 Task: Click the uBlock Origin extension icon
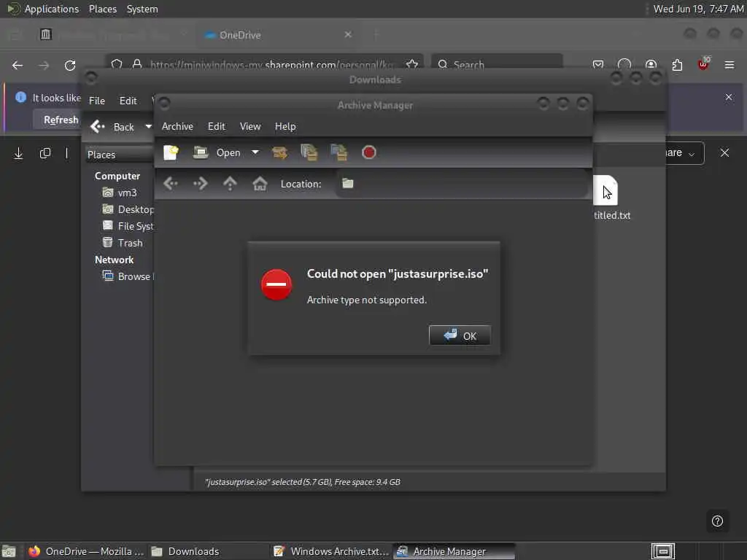pyautogui.click(x=703, y=64)
